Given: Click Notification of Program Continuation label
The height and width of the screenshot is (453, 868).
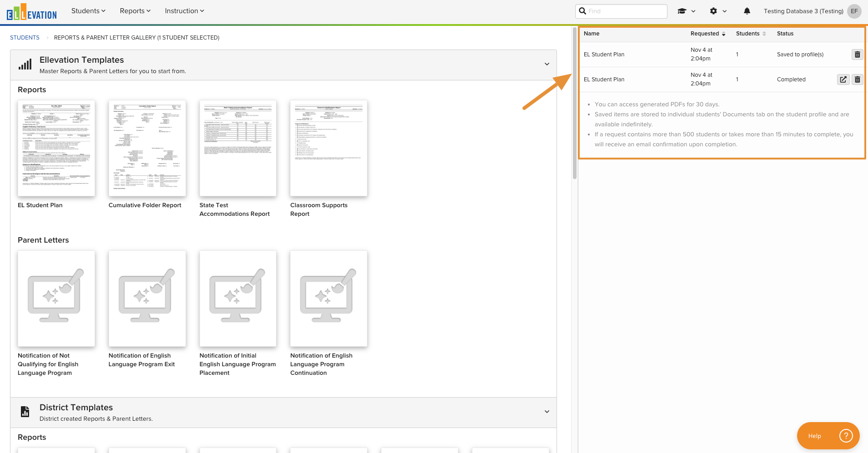Looking at the screenshot, I should [x=321, y=364].
